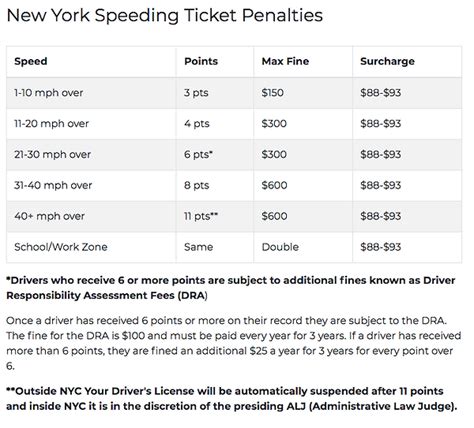Select the '1-10 mph over' cell

point(49,93)
